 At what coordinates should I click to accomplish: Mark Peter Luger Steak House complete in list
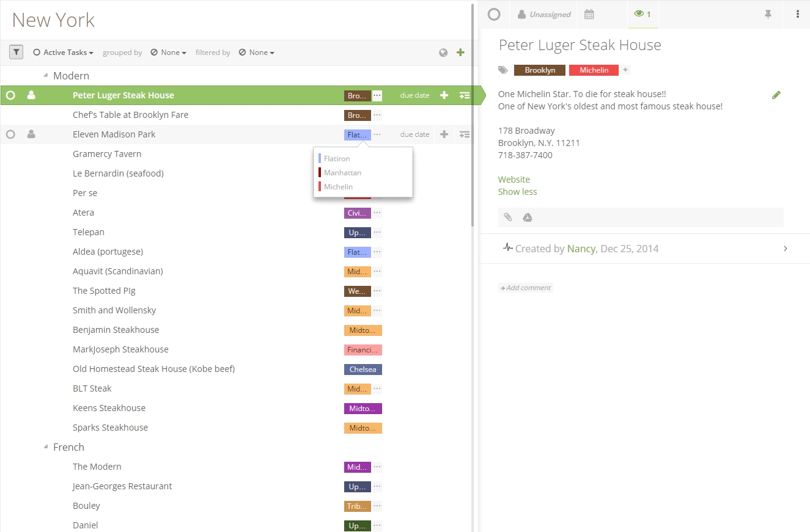tap(10, 95)
